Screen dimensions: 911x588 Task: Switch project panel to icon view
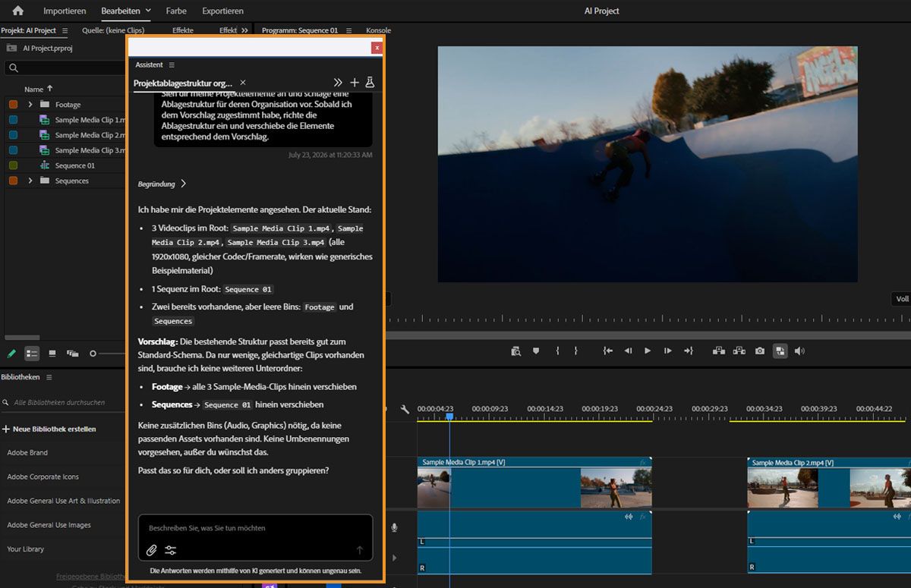coord(52,354)
